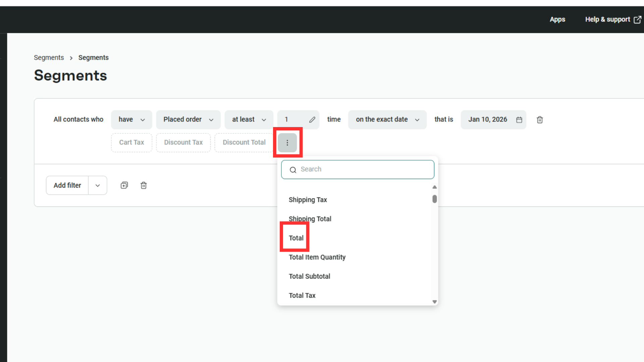
Task: Expand Add filter arrow options
Action: [x=98, y=185]
